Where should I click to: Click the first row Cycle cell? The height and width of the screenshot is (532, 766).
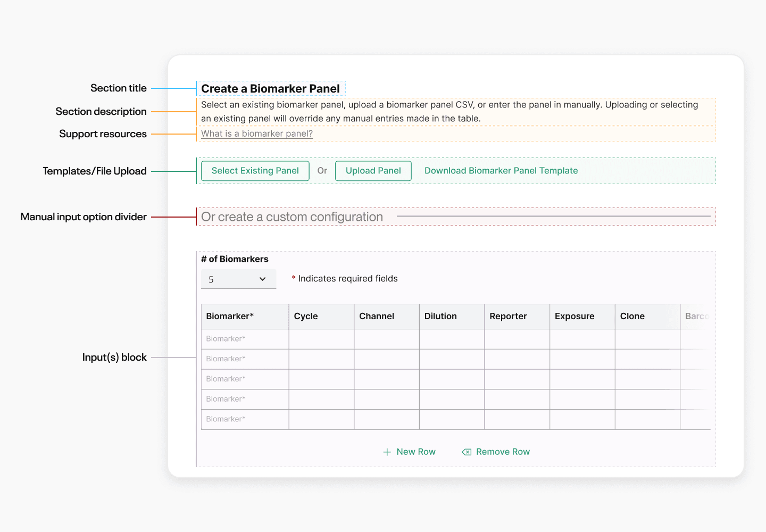coord(322,339)
